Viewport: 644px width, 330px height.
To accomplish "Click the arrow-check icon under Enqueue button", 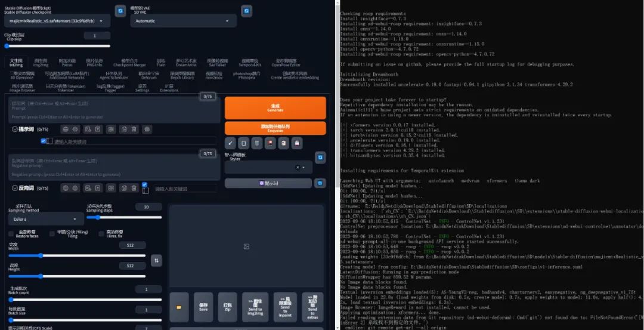I will 230,143.
